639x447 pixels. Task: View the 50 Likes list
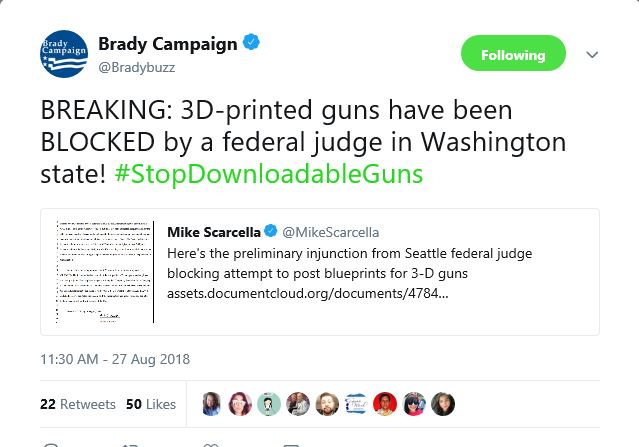[151, 404]
